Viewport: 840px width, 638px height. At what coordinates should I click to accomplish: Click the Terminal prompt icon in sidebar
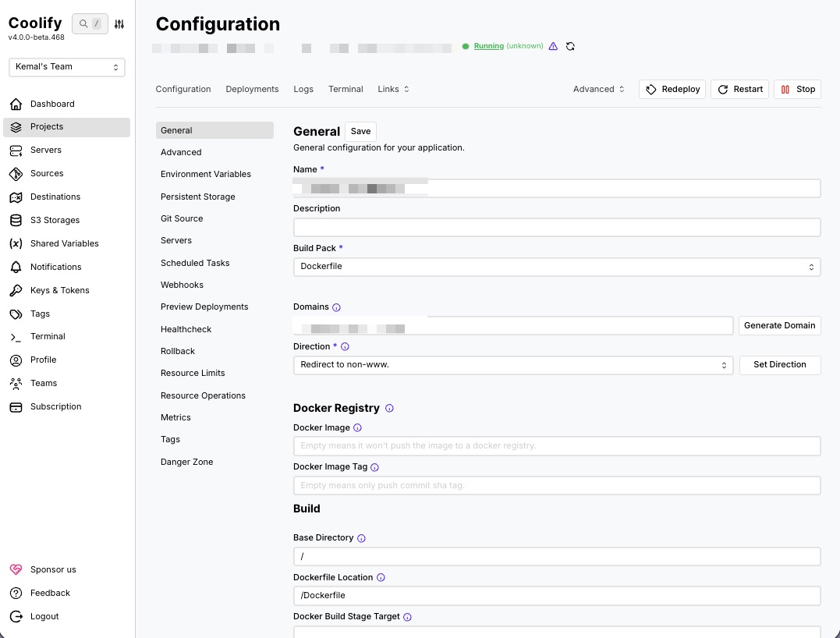[16, 337]
